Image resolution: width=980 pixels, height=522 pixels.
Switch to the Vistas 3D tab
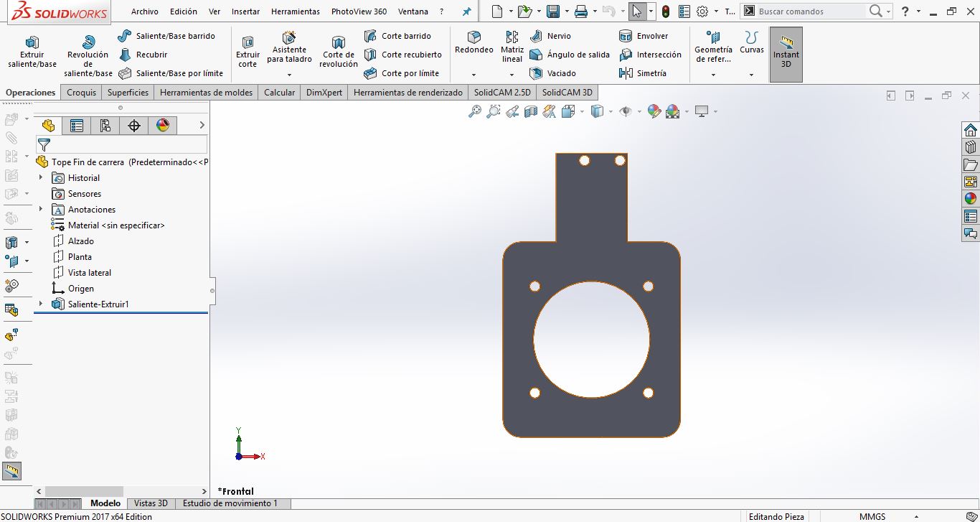coord(151,503)
